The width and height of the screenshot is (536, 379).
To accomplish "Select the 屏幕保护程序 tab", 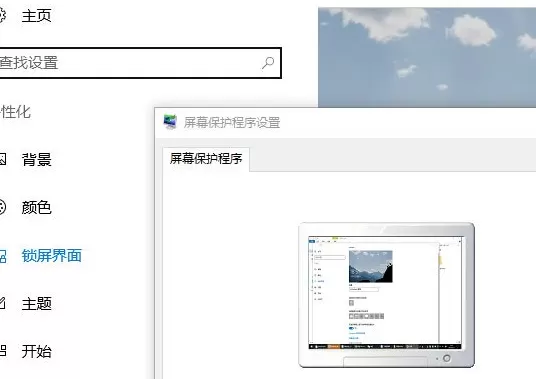I will (206, 159).
